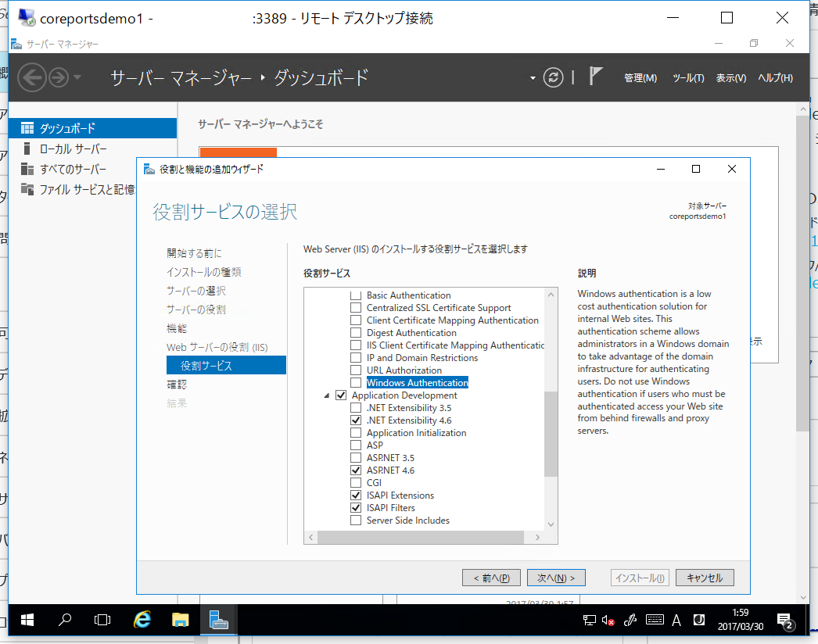Click the すべてのサーバー icon in sidebar
This screenshot has width=818, height=644.
coord(27,169)
